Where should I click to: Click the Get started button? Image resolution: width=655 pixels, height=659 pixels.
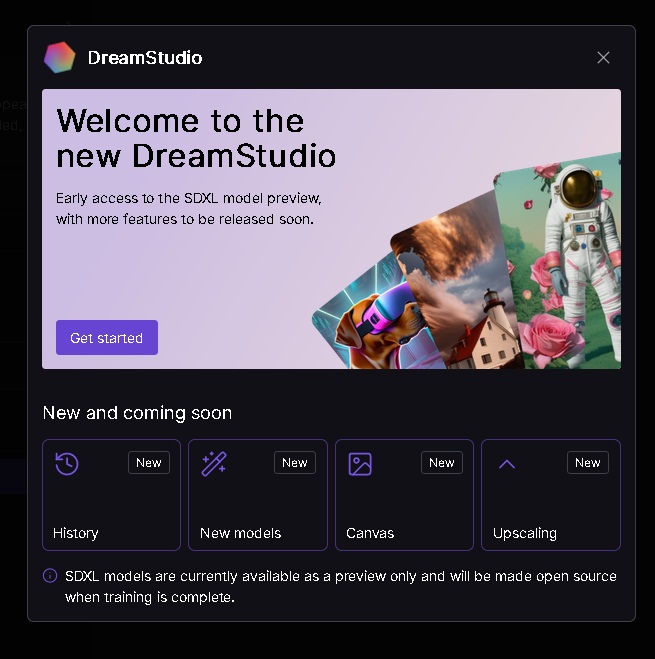pyautogui.click(x=107, y=337)
